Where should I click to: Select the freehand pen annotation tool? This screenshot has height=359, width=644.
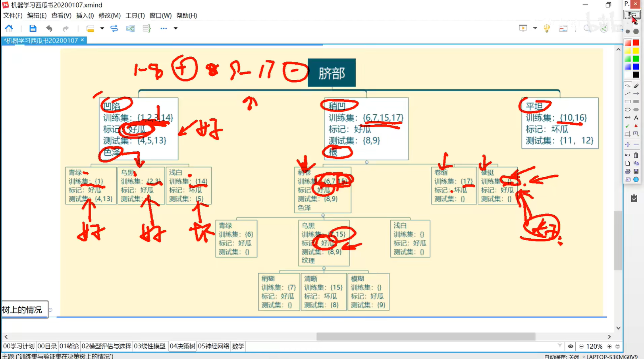[628, 86]
